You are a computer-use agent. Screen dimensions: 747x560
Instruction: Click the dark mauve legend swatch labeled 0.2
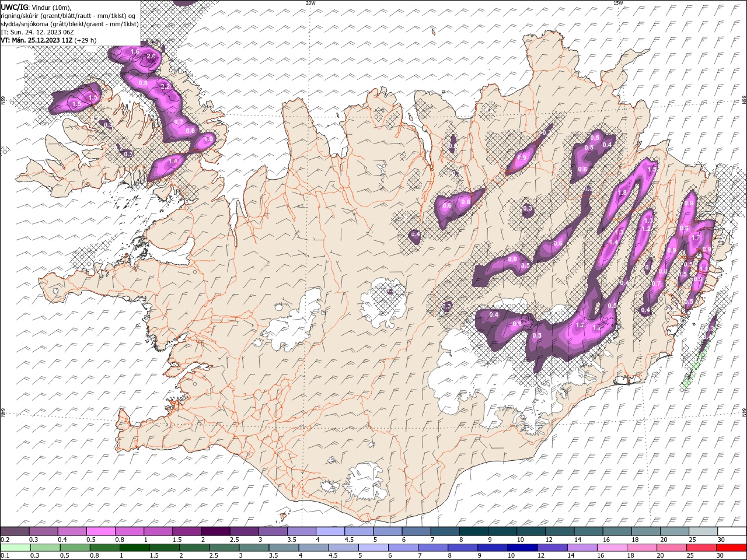pos(15,531)
